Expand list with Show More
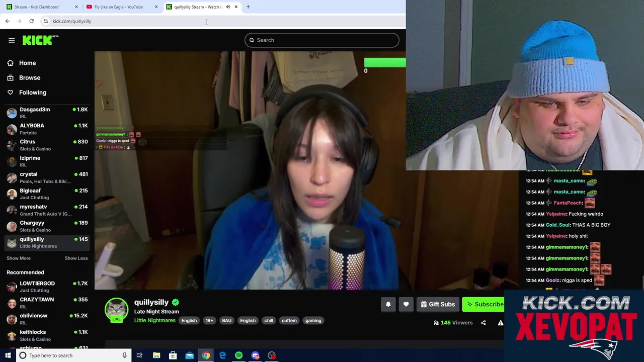Screen dimensions: 644x362 tap(19, 258)
